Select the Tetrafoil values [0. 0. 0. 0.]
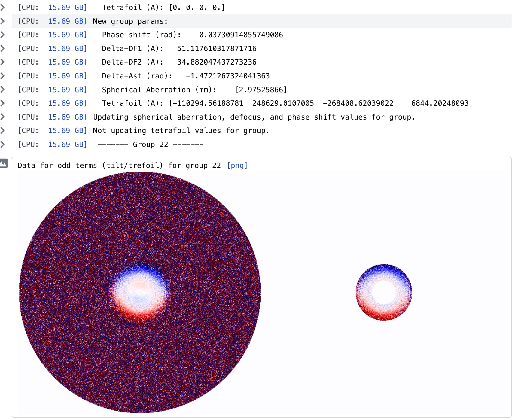The height and width of the screenshot is (420, 515). click(x=197, y=8)
